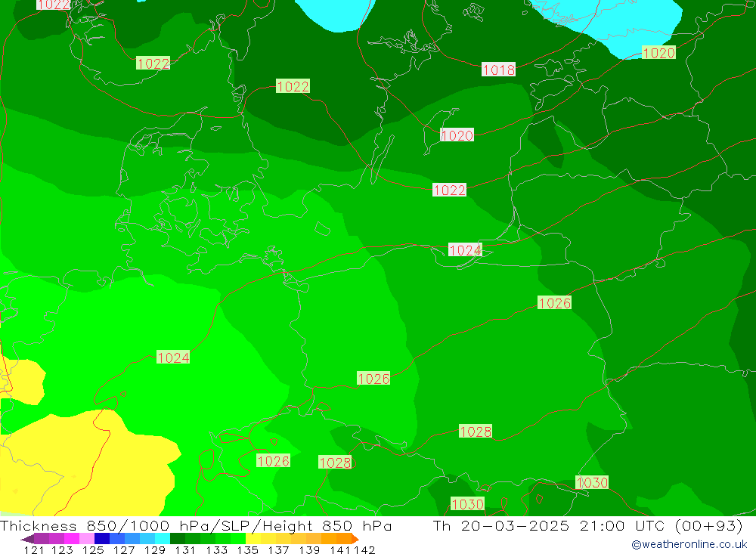The height and width of the screenshot is (554, 756).
Task: Pick the dark blue legend swatch
Action: (102, 539)
